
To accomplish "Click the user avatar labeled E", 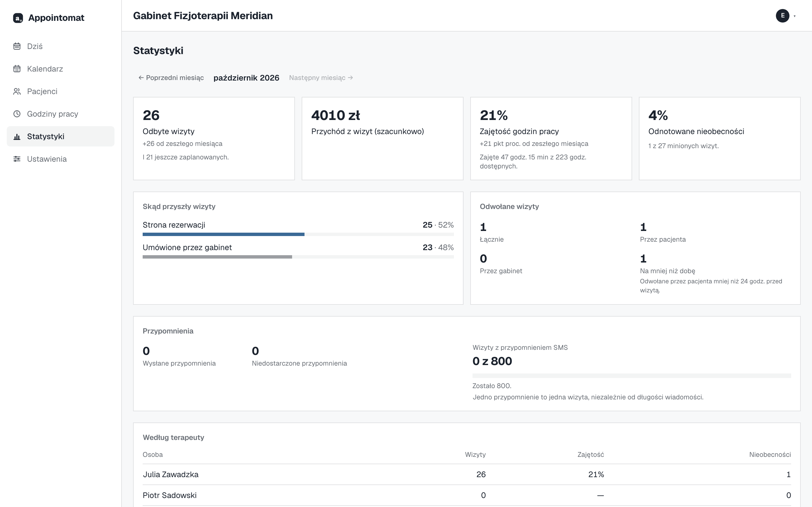I will pyautogui.click(x=782, y=16).
